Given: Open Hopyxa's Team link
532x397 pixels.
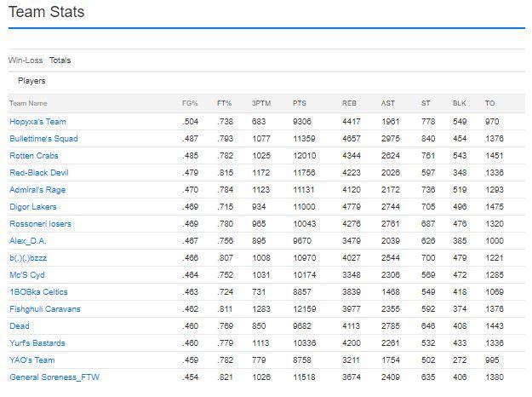Looking at the screenshot, I should (x=37, y=122).
